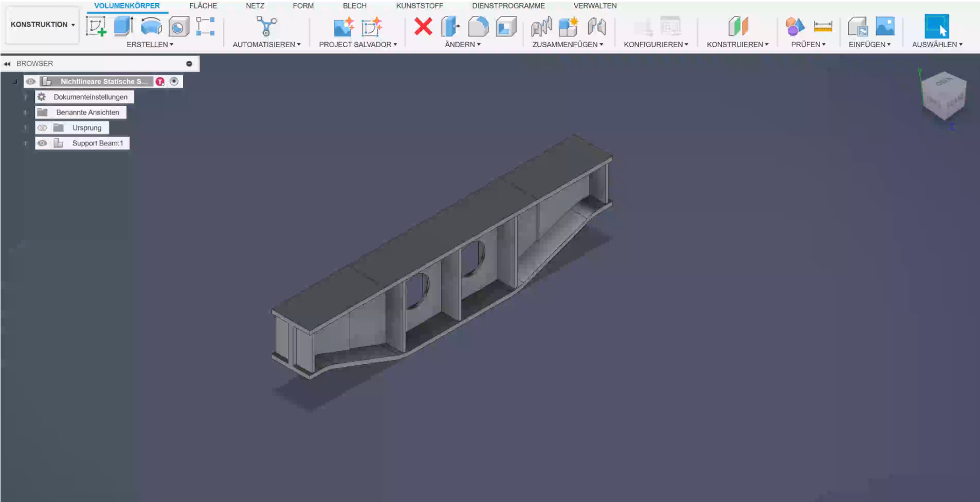Switch to the FLÄCHE tab

(203, 6)
